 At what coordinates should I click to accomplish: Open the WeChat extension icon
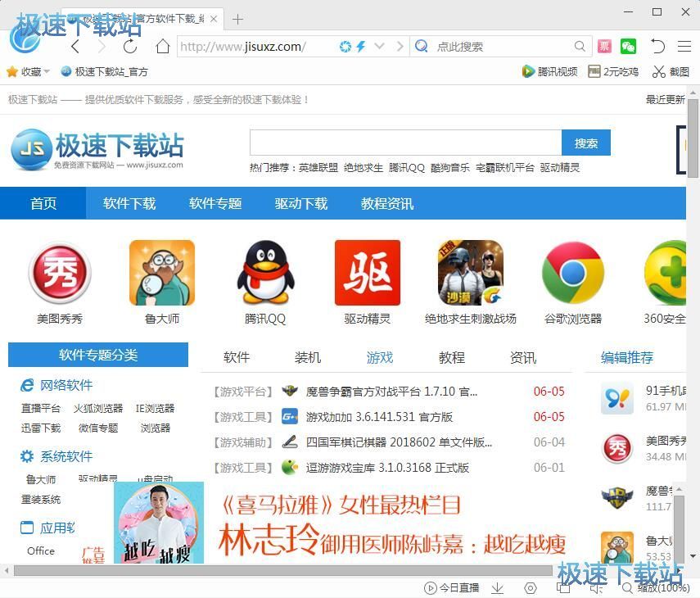(628, 46)
